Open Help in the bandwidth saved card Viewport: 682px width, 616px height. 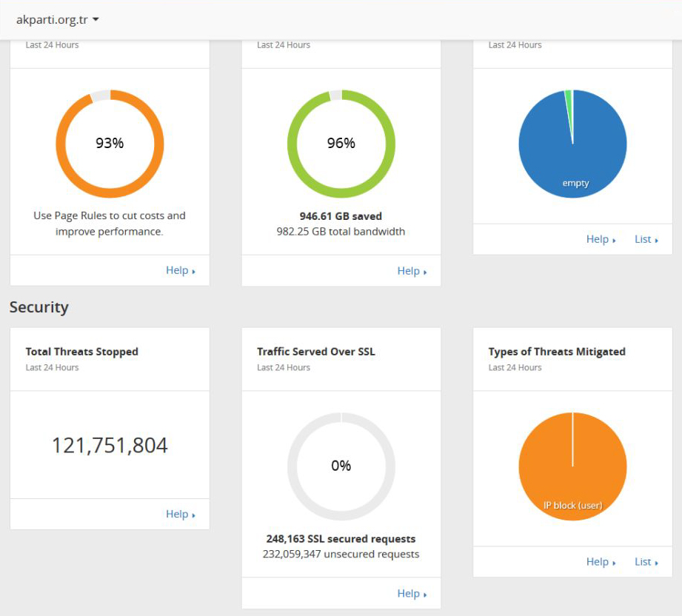(412, 272)
